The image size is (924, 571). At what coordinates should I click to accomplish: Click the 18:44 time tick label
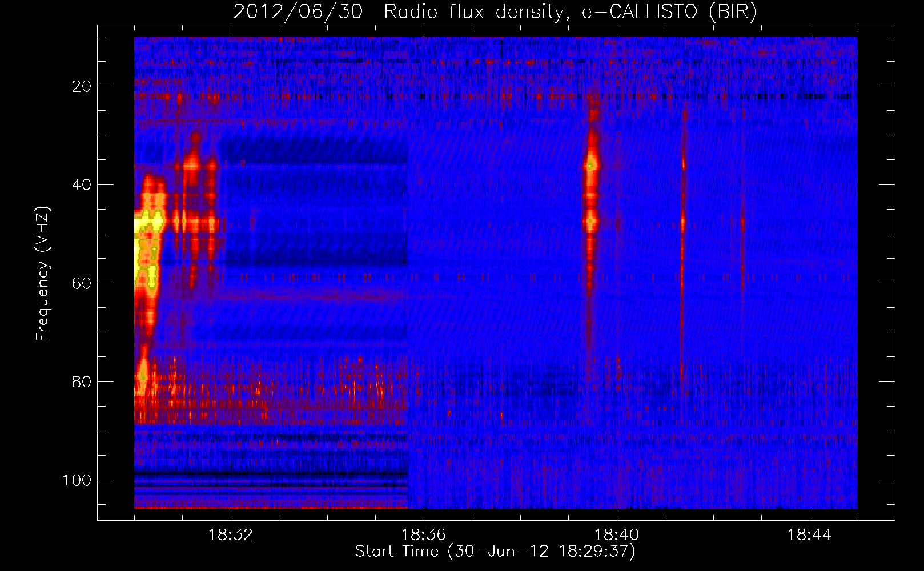pos(810,535)
